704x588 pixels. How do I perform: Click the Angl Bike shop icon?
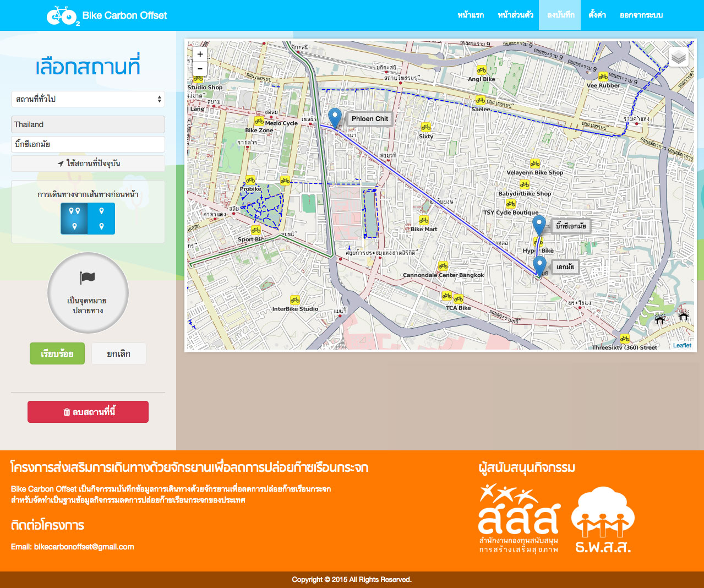click(x=481, y=70)
